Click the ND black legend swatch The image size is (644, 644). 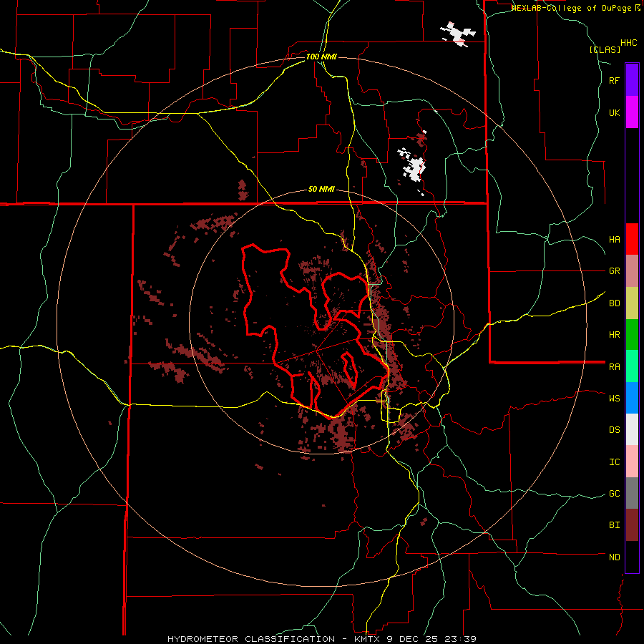(x=632, y=557)
